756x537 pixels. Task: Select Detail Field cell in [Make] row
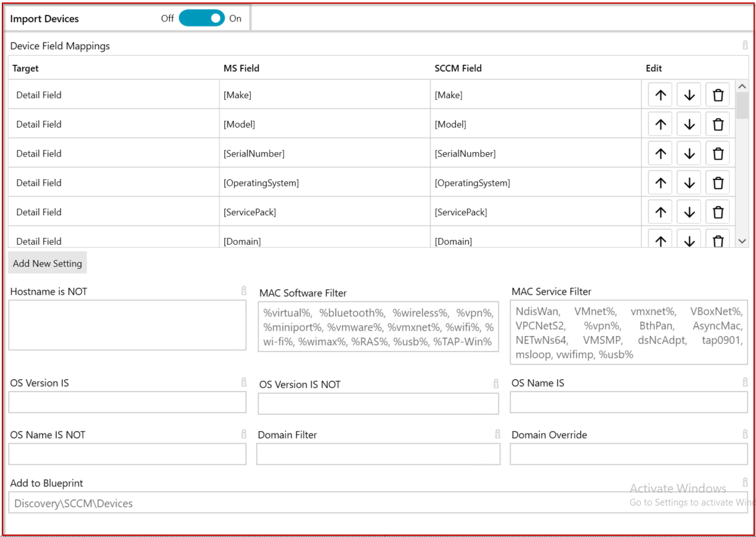point(114,95)
